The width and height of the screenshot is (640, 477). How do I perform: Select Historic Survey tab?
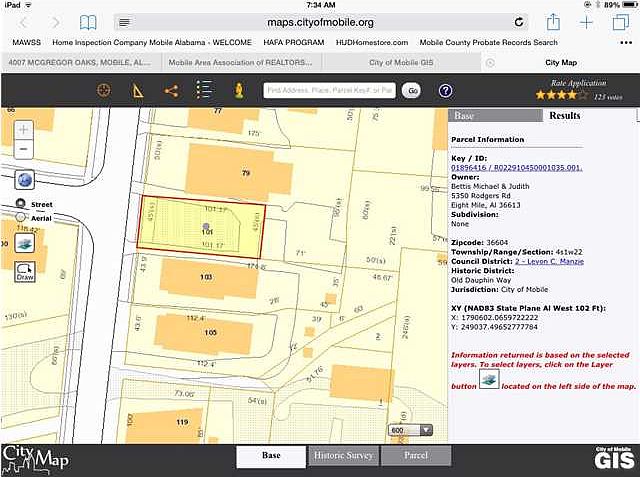coord(343,455)
